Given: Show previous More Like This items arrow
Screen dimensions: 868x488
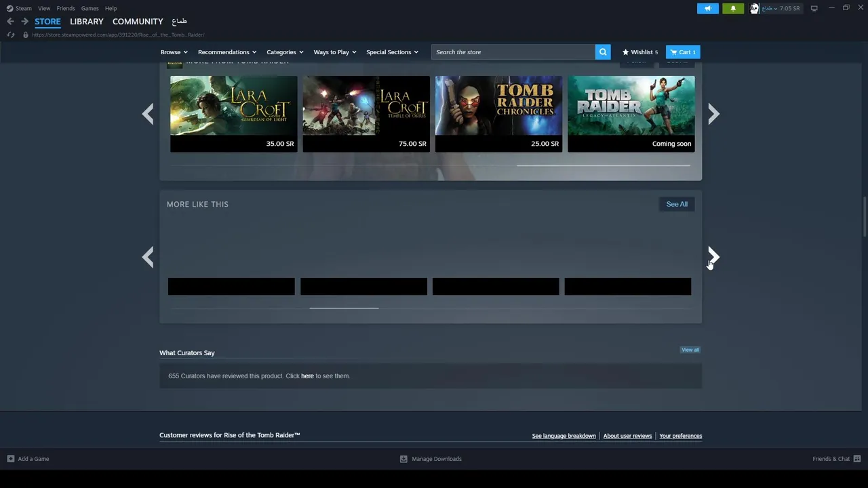Looking at the screenshot, I should click(147, 257).
